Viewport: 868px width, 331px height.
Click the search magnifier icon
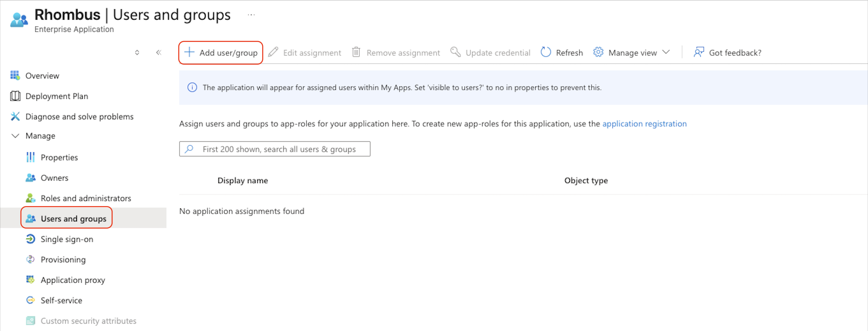point(189,149)
